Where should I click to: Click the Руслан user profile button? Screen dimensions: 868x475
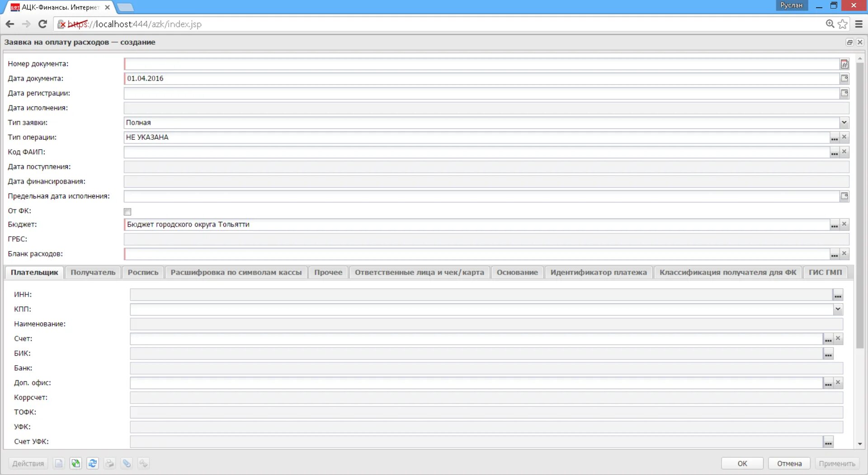791,5
